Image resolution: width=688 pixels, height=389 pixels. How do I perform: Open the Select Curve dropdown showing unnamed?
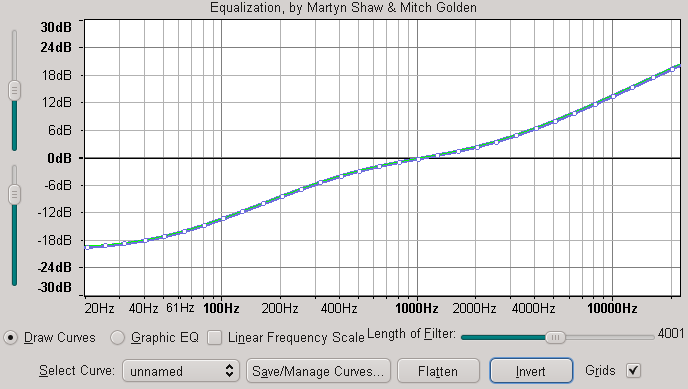pos(181,371)
